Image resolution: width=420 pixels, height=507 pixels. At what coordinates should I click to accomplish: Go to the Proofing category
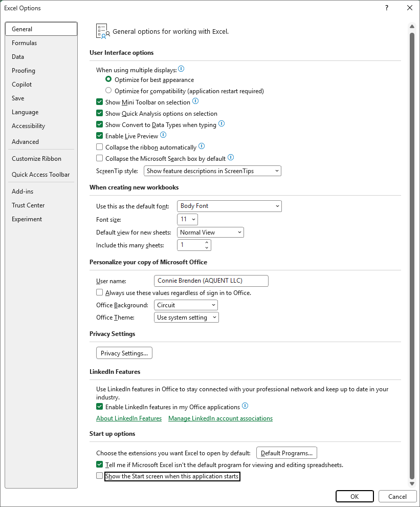[41, 71]
